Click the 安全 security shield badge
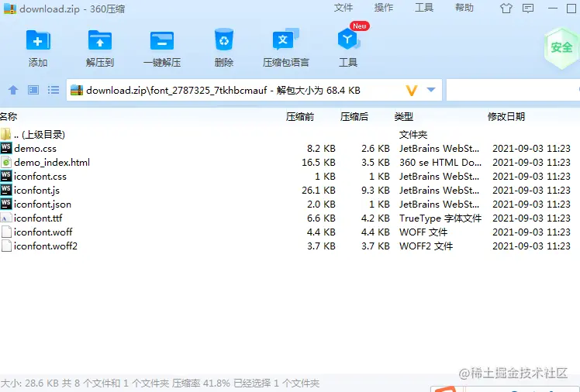 click(562, 47)
